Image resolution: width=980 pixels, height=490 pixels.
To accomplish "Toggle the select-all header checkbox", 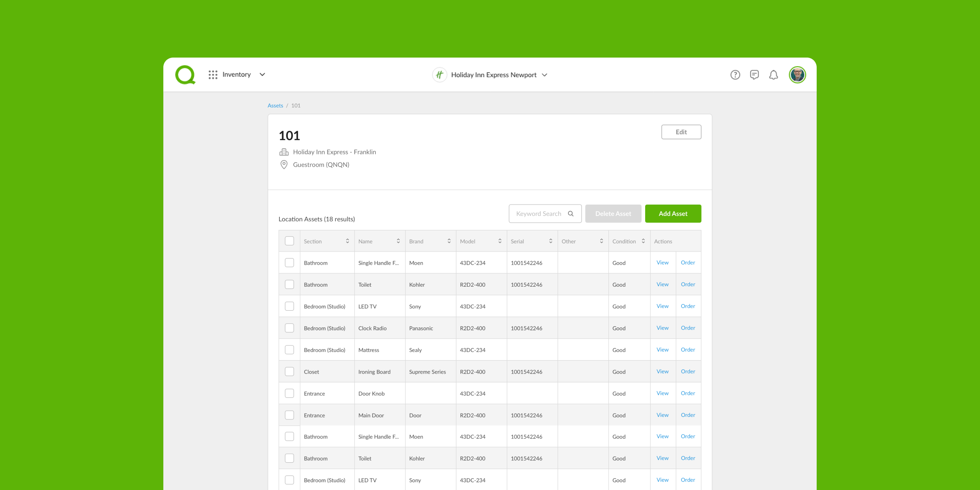I will click(290, 241).
